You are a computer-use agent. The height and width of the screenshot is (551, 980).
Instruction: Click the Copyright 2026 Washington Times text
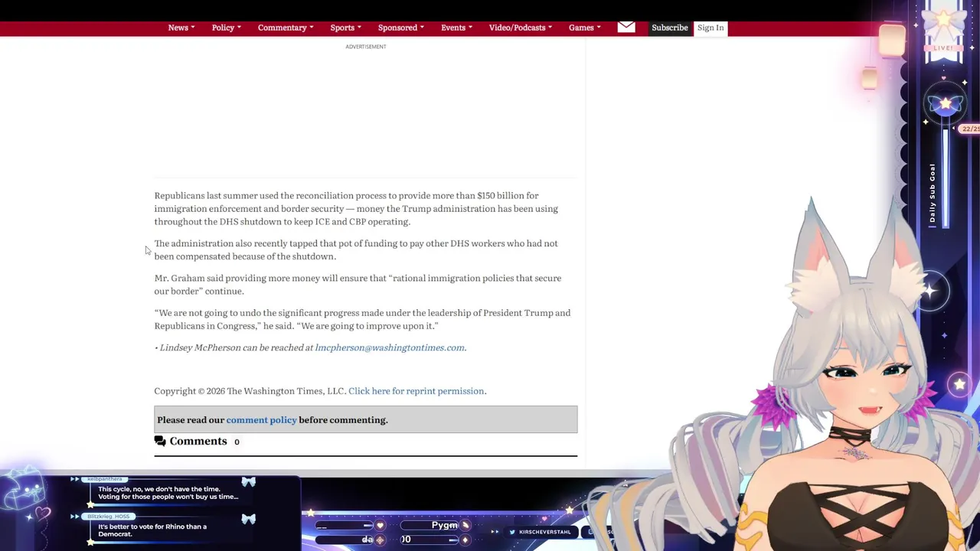click(250, 391)
